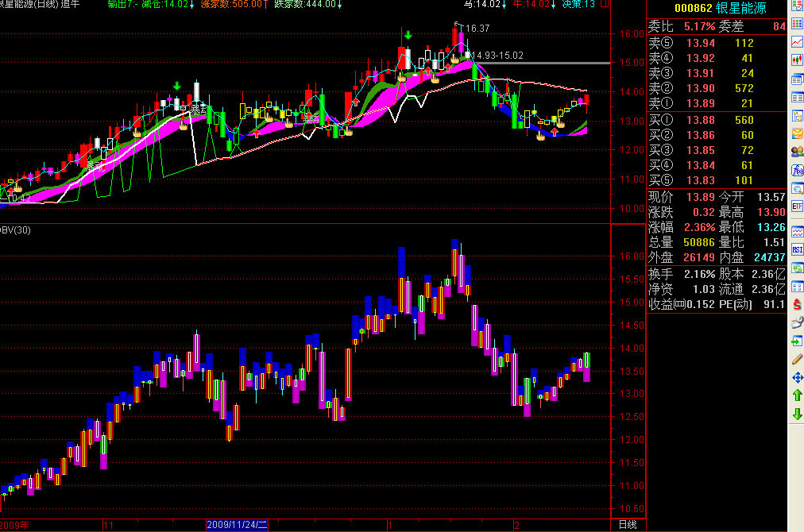
Task: Click the 16.37 high price label
Action: 477,29
